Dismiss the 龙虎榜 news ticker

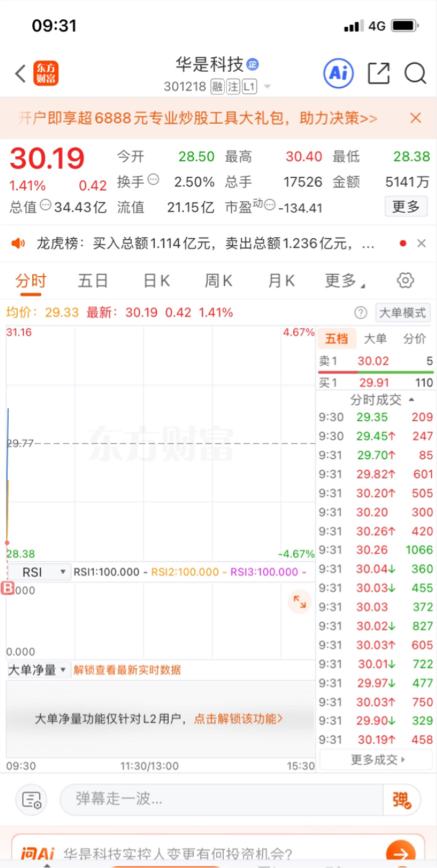coord(421,244)
